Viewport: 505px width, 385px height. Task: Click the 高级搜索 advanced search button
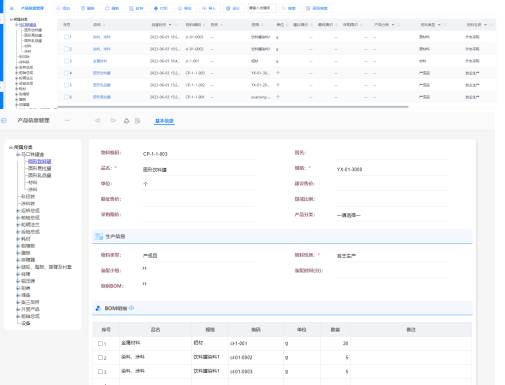tap(317, 8)
